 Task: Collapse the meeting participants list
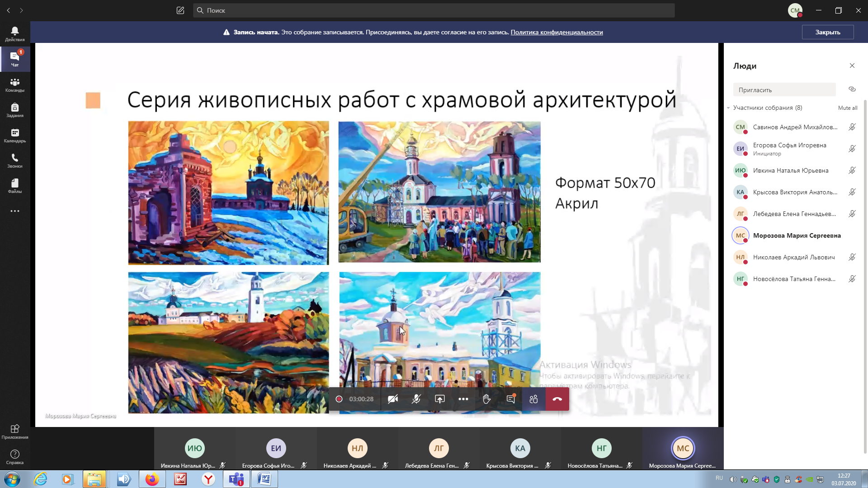click(728, 108)
